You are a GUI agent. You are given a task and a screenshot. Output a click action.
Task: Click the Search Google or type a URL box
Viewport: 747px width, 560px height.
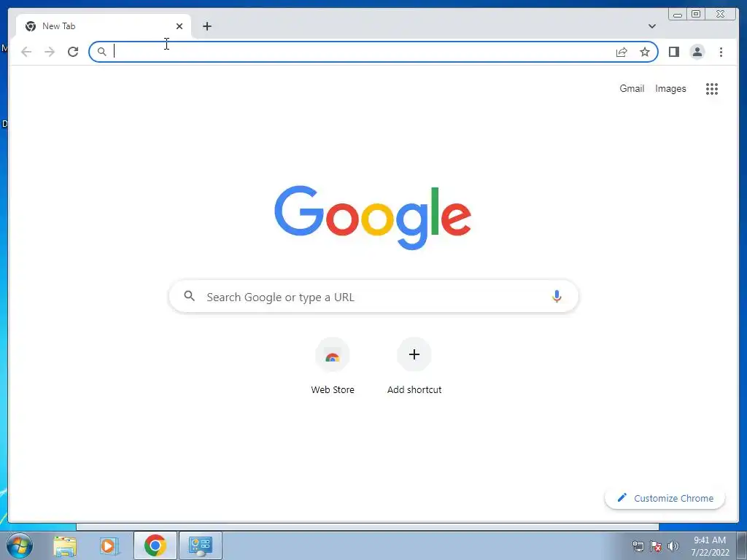click(x=373, y=296)
